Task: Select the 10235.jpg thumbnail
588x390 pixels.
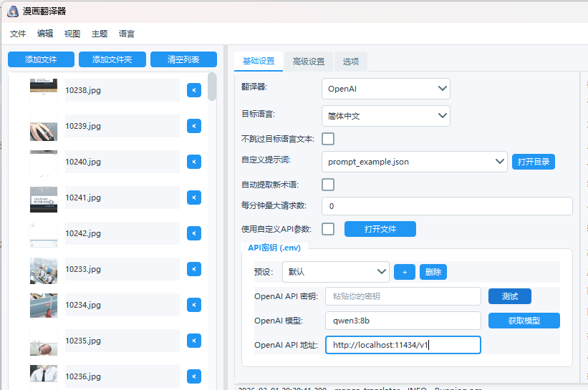Action: tap(44, 343)
